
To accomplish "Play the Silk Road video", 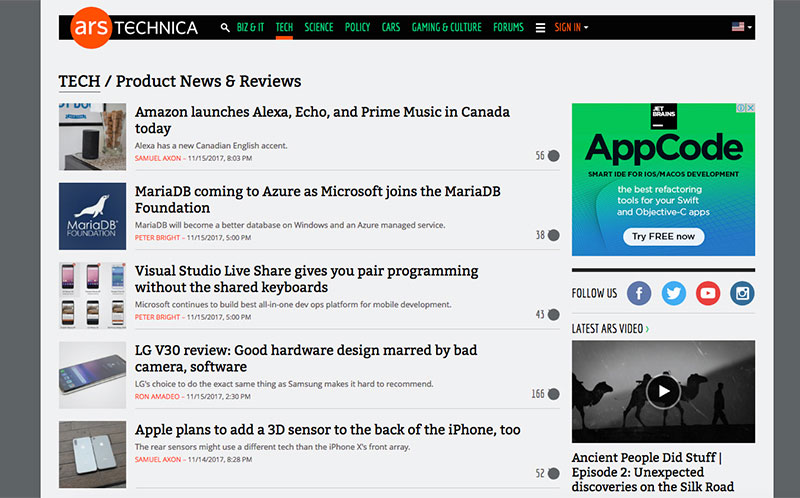I will 663,391.
